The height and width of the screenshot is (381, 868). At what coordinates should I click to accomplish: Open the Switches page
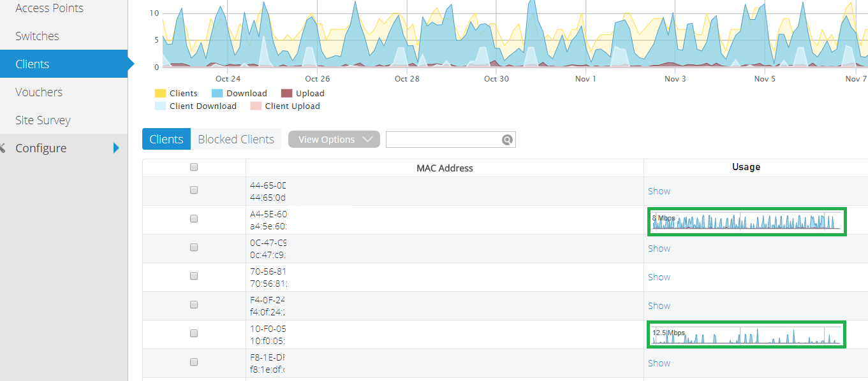36,36
